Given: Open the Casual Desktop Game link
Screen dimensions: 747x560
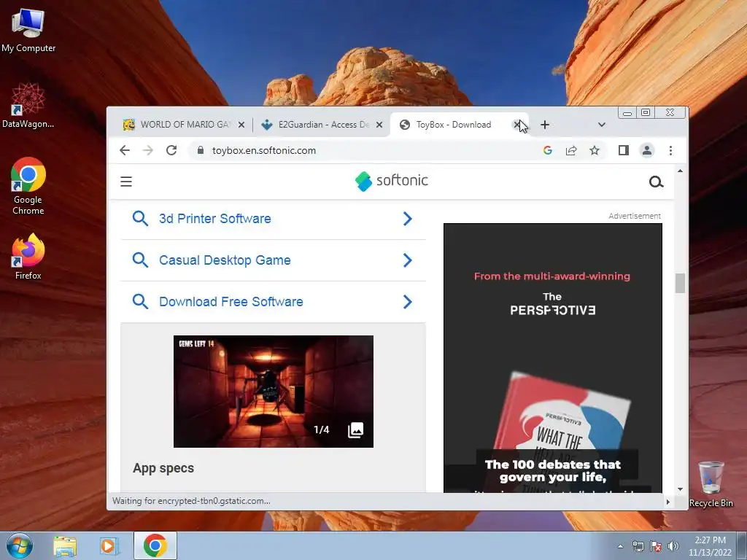Looking at the screenshot, I should 225,260.
